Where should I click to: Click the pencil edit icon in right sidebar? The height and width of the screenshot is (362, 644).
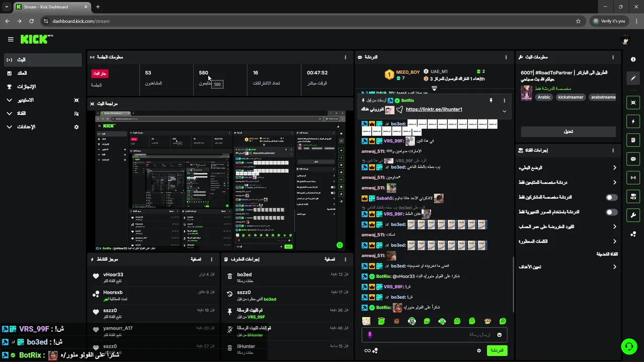(x=633, y=78)
